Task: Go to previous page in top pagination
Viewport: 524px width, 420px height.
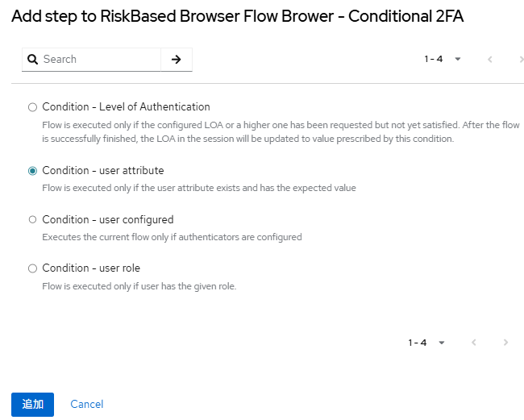Action: [x=490, y=60]
